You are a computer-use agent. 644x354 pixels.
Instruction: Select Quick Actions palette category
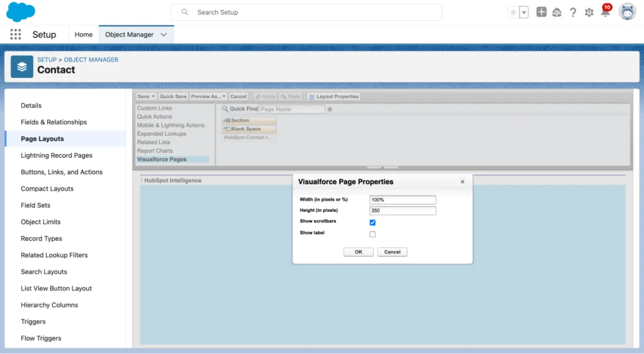point(155,116)
